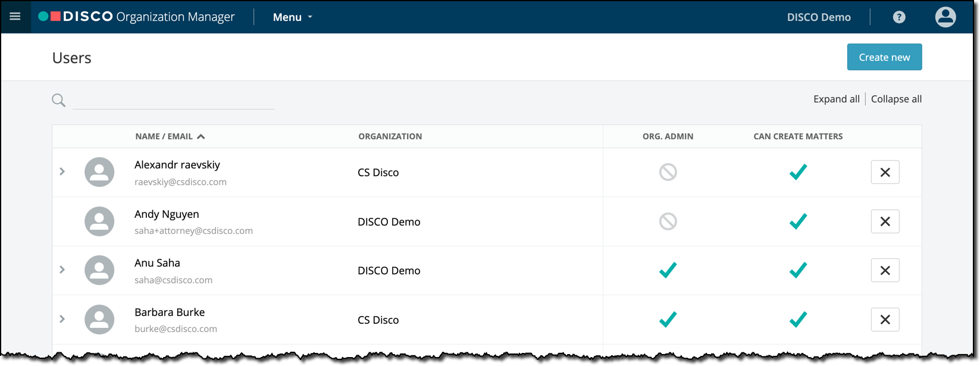
Task: Open the hamburger navigation menu
Action: (15, 17)
